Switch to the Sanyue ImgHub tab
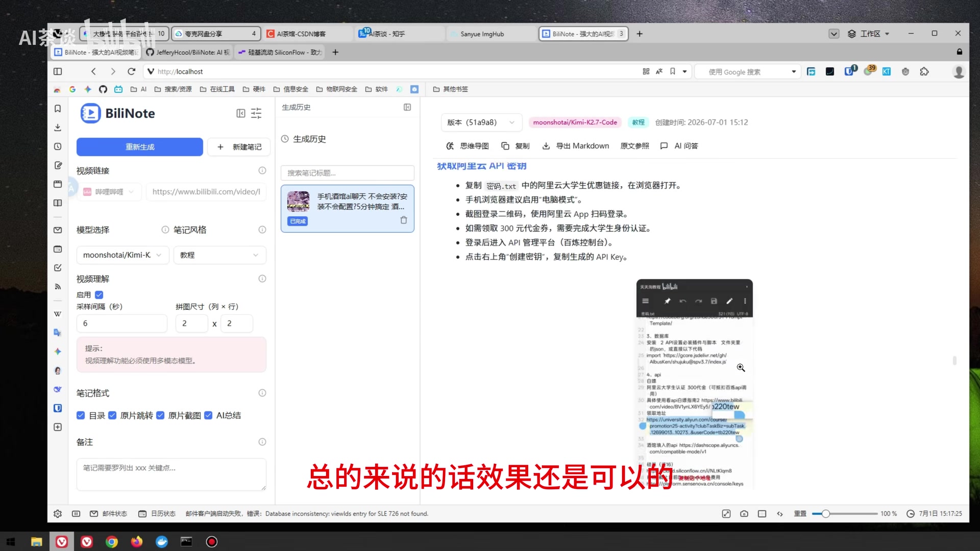Viewport: 980px width, 551px height. [492, 34]
